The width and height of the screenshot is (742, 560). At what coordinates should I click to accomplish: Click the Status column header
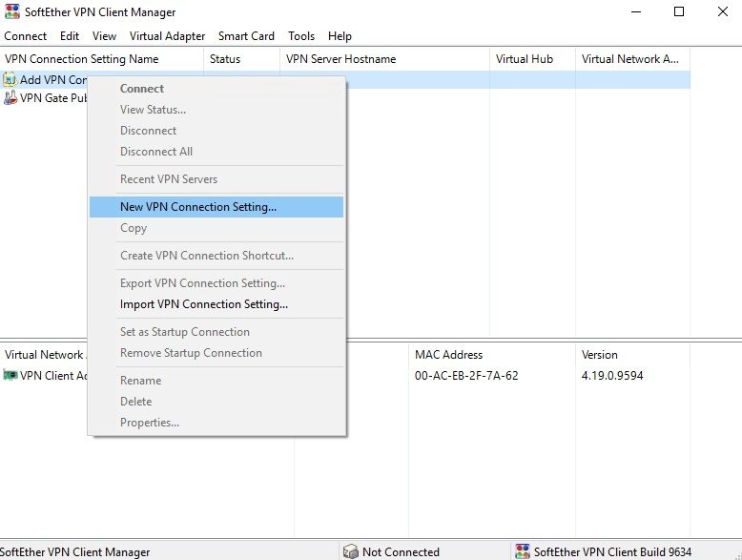[242, 59]
